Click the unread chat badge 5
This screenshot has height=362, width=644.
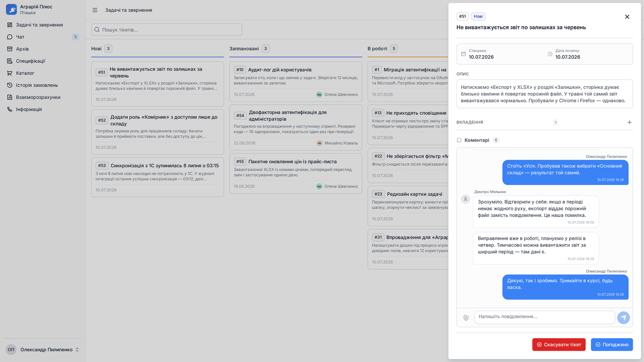pos(75,37)
